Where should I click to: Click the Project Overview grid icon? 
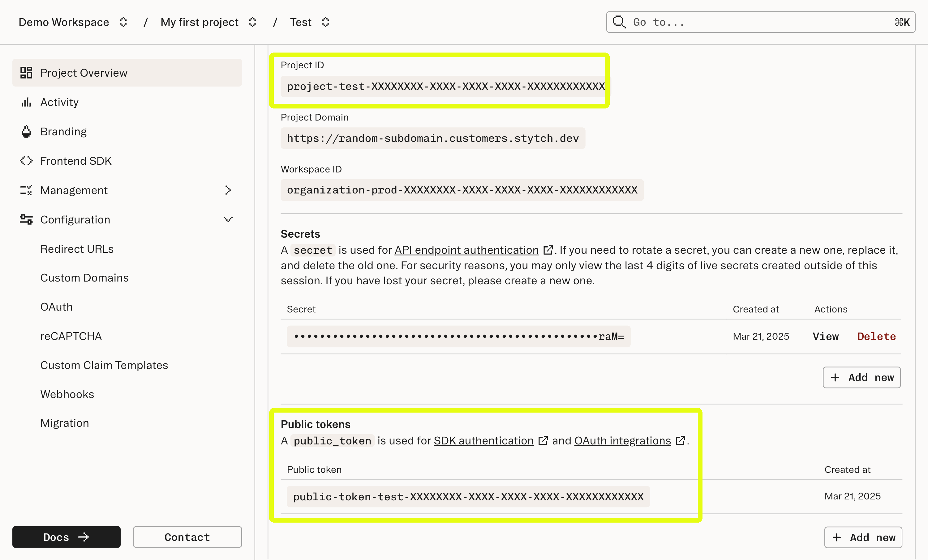click(26, 73)
